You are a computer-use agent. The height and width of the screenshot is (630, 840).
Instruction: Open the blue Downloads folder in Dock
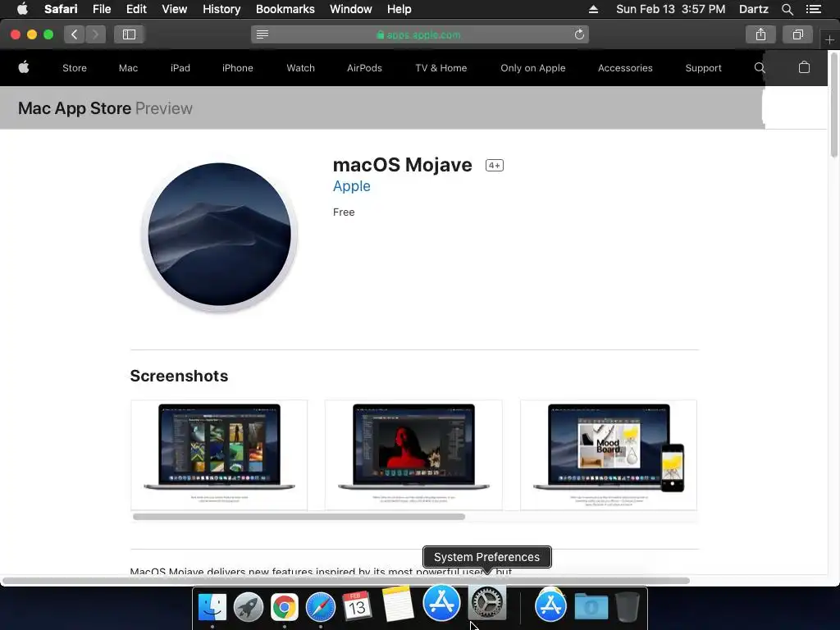[591, 607]
